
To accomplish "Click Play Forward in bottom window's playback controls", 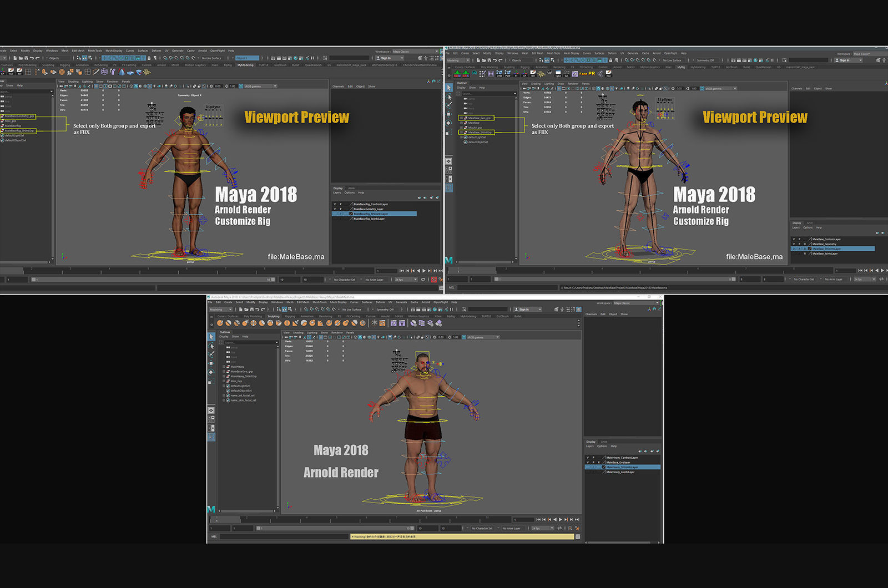I will pyautogui.click(x=560, y=519).
